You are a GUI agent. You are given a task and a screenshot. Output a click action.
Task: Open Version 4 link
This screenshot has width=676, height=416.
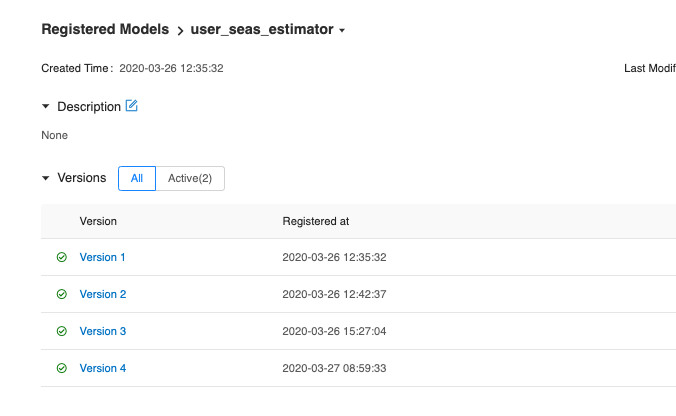[103, 368]
